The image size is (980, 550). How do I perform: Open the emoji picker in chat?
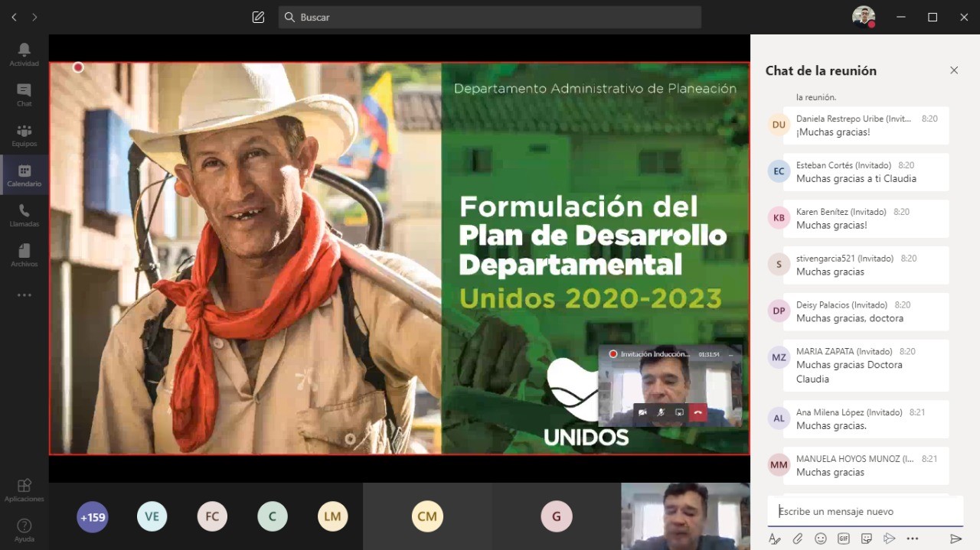pos(821,539)
